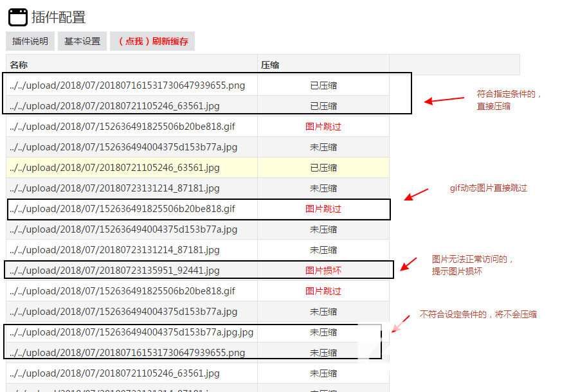Open the 插件说明 tab
This screenshot has width=578, height=392.
30,41
